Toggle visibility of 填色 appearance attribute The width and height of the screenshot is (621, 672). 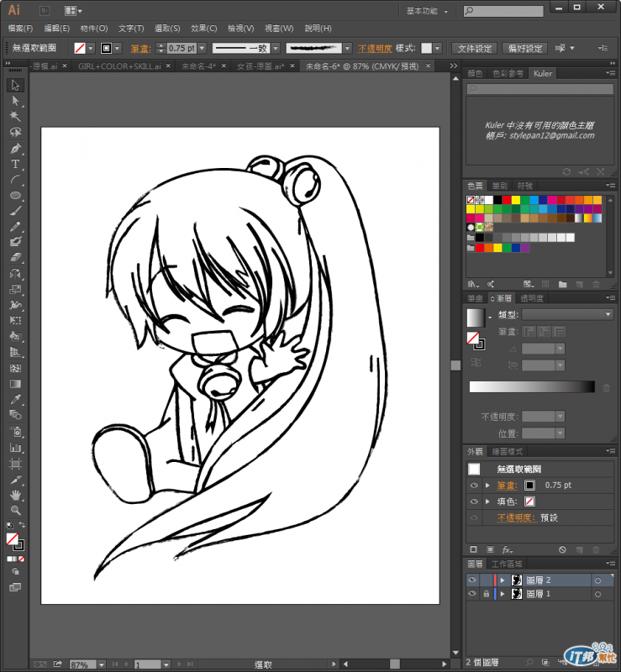[x=474, y=501]
